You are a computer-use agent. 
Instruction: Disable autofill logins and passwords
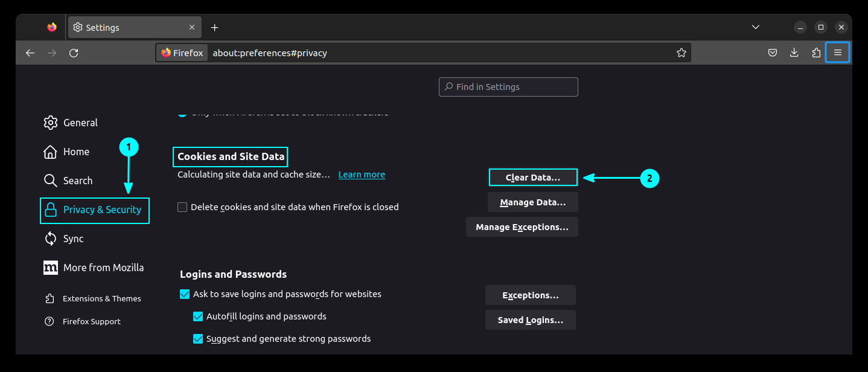coord(198,316)
